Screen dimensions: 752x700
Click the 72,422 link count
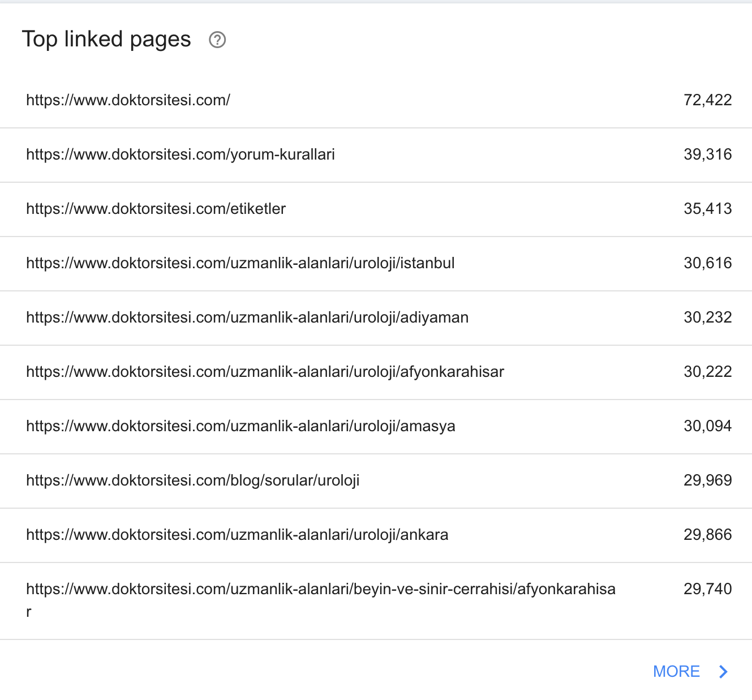707,100
